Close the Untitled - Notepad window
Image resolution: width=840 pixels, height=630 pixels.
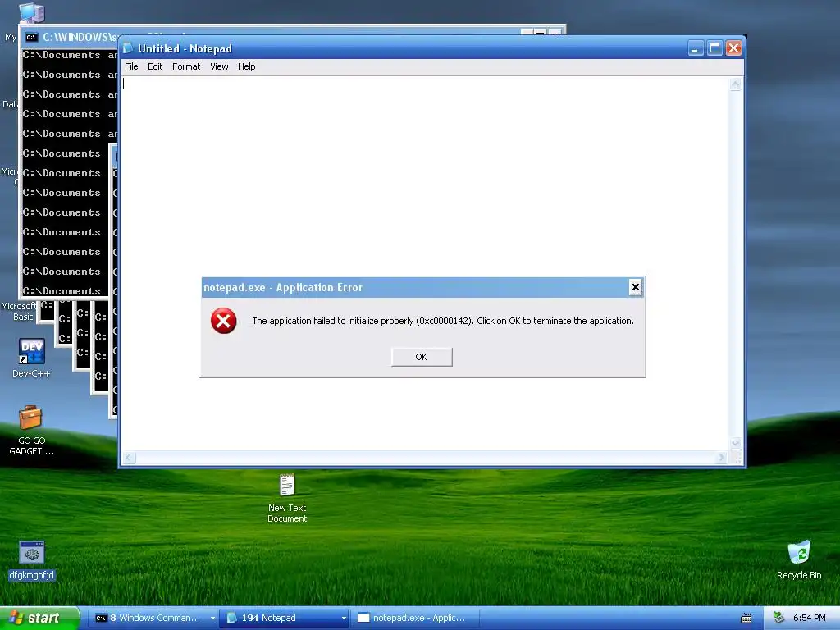[733, 48]
